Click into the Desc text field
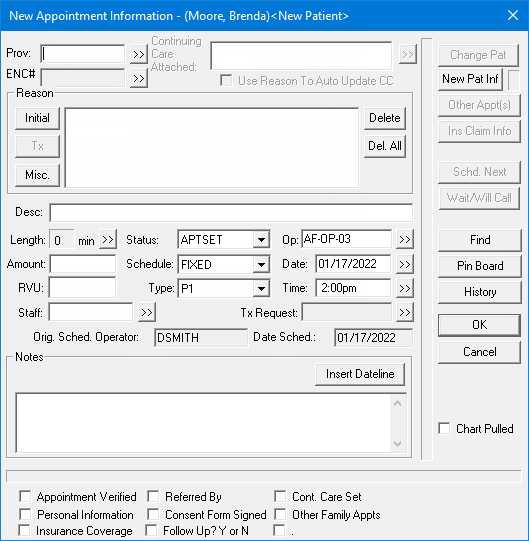Screen dimensions: 529x541 point(231,213)
